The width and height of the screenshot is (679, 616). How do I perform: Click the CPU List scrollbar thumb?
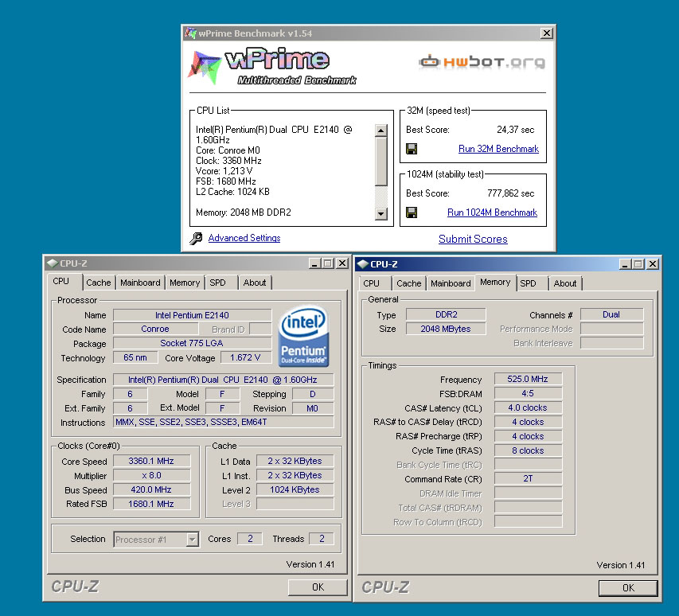tap(381, 161)
